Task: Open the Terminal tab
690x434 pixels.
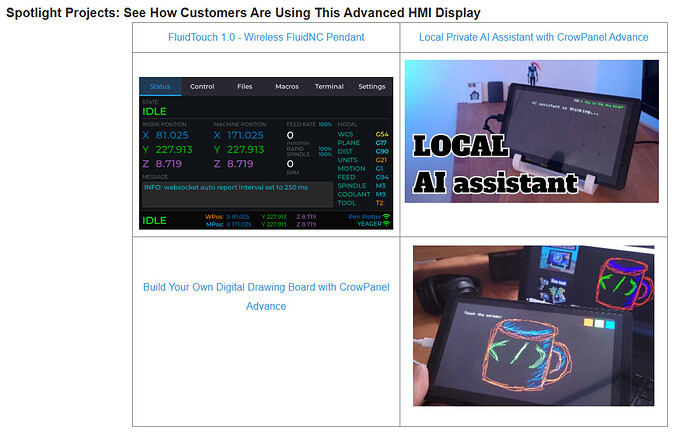Action: (x=329, y=87)
